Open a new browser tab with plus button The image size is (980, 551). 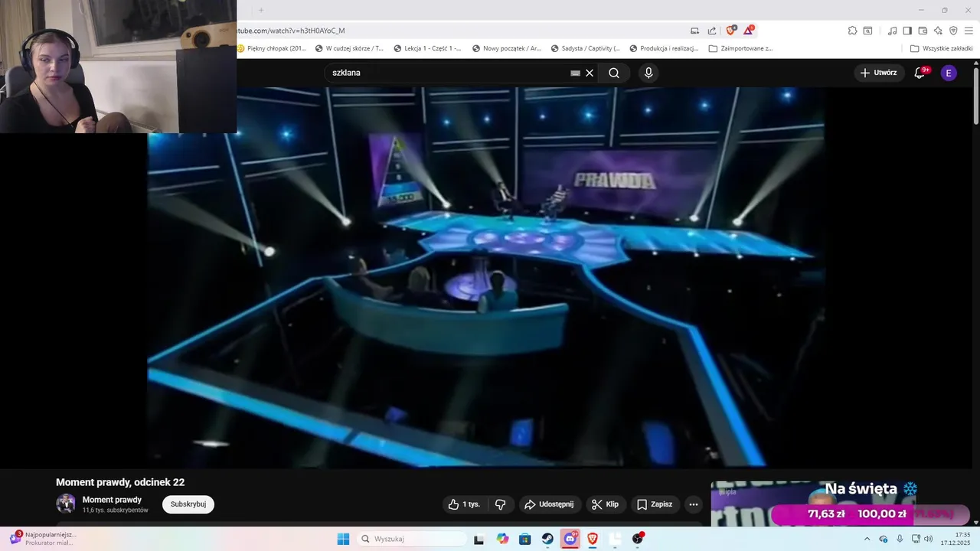pyautogui.click(x=260, y=10)
